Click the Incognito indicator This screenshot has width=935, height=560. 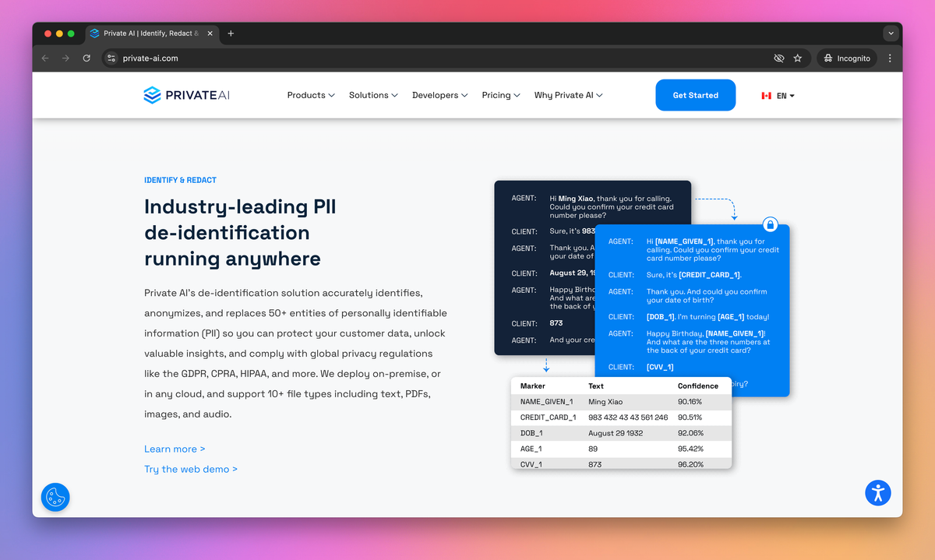click(x=847, y=58)
